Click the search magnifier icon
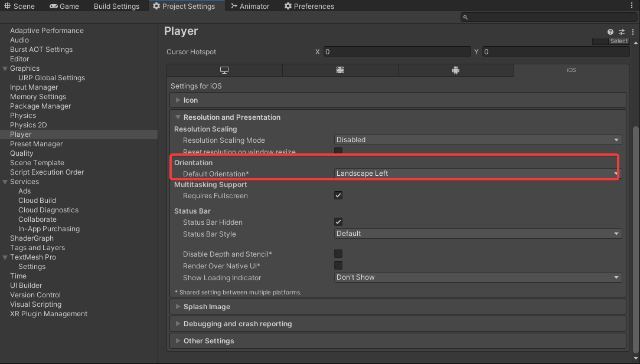The width and height of the screenshot is (640, 364). (x=466, y=18)
